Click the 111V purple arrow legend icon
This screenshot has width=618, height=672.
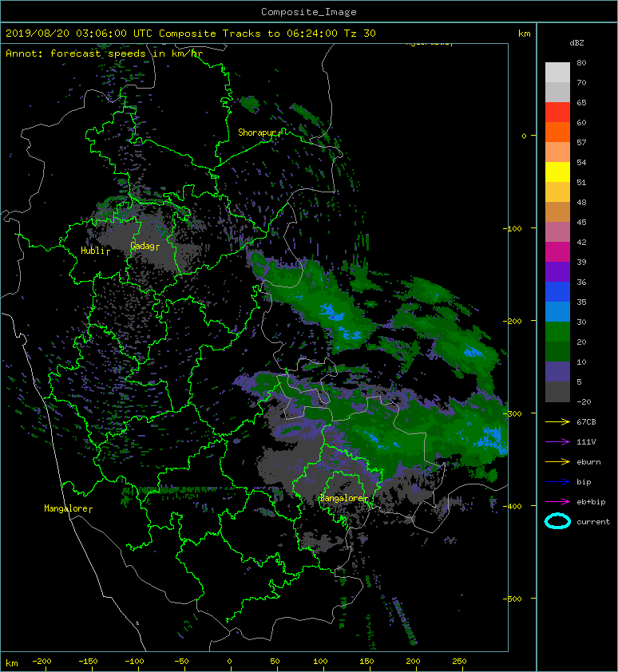(x=557, y=442)
